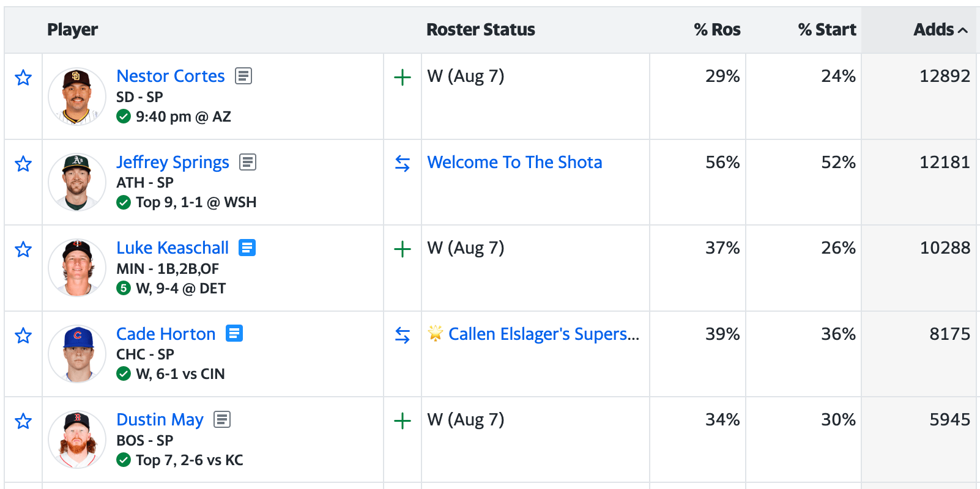The image size is (980, 489).
Task: Star Nestor Cortes to watch list
Action: [23, 78]
